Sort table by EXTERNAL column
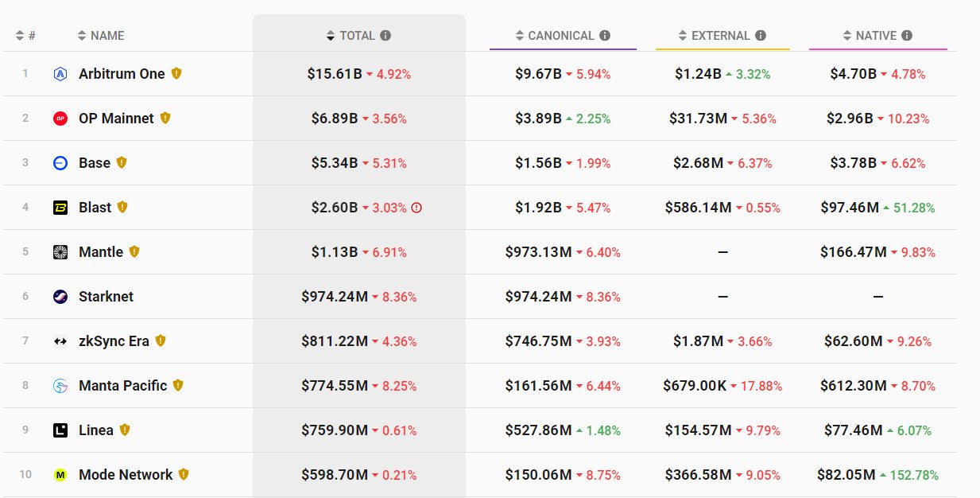Viewport: 980px width, 498px height. 722,36
